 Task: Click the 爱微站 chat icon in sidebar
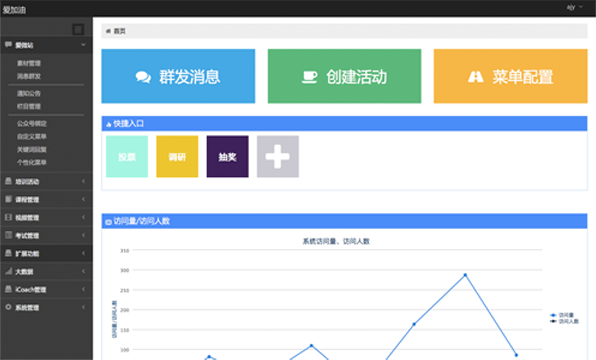coord(8,45)
